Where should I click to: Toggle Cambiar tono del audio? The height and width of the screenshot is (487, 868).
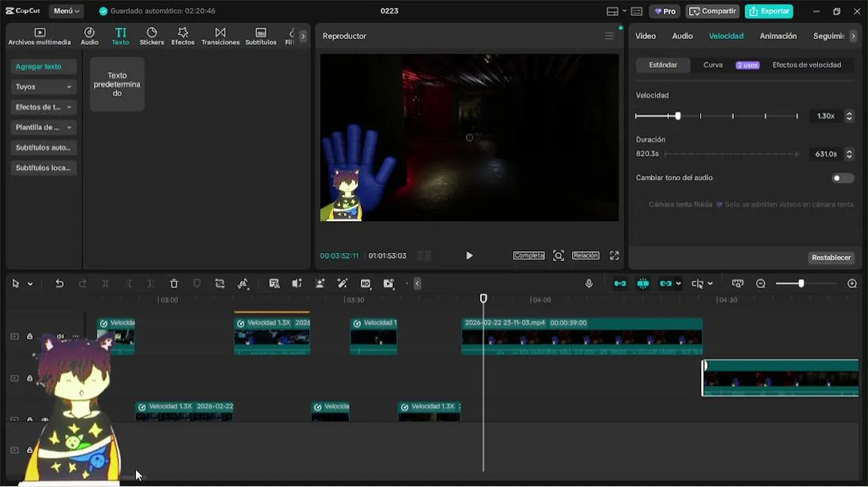point(843,178)
